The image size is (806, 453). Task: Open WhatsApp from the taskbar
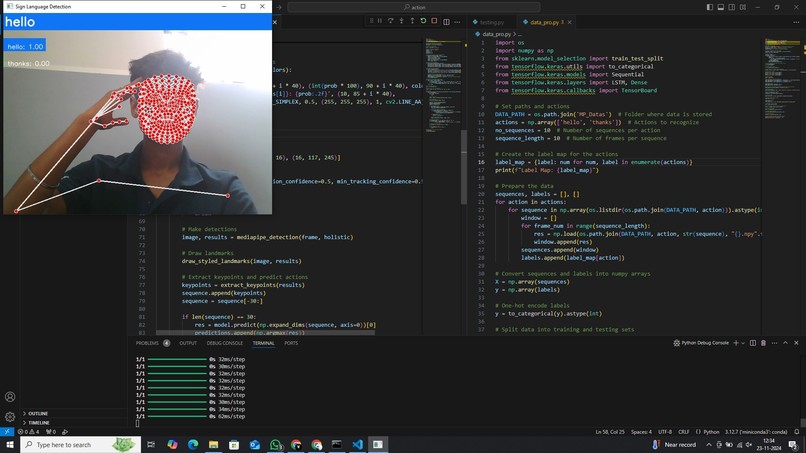point(276,445)
